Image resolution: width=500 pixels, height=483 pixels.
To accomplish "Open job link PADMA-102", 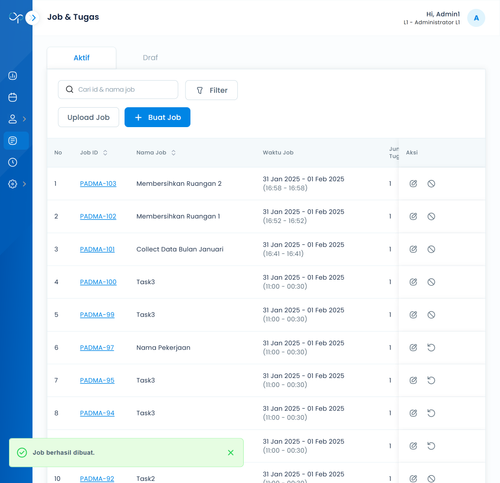I will click(x=98, y=216).
